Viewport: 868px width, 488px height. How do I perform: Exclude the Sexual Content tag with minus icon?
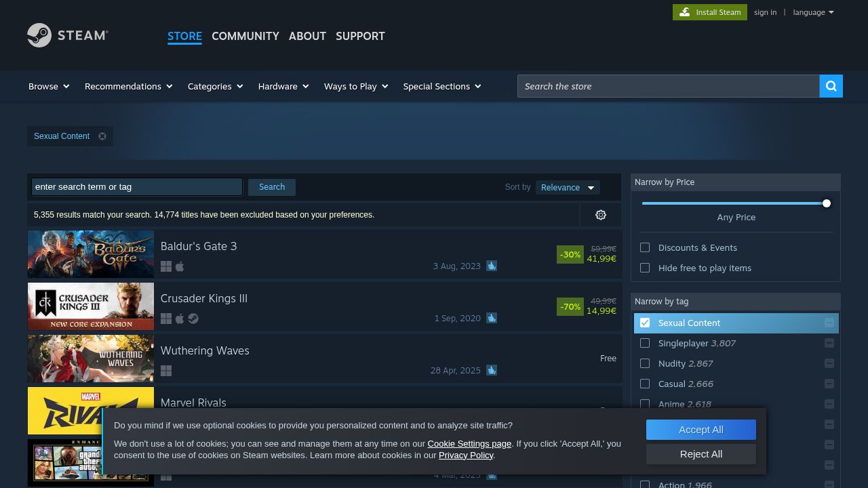[829, 323]
